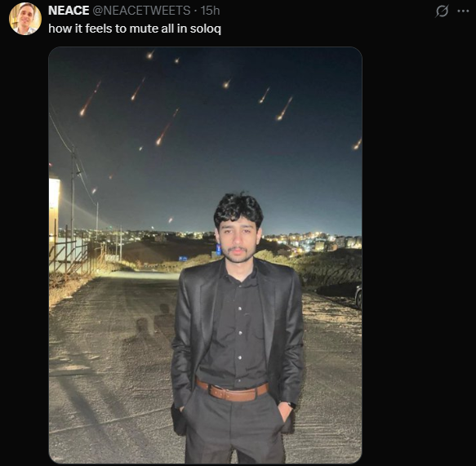Click the utility pole in the photo
Screen dimensions: 476x466
click(x=73, y=194)
